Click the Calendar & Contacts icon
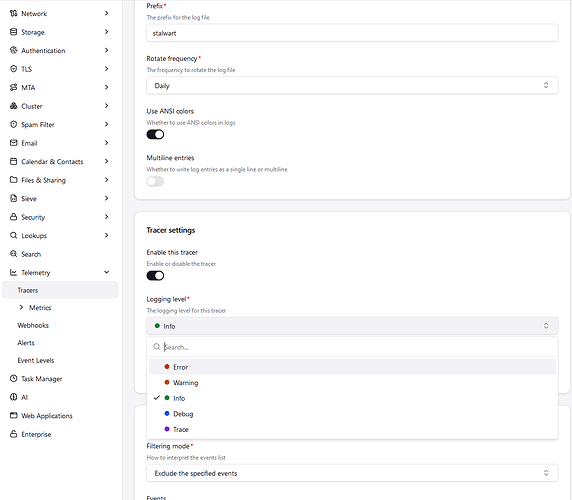This screenshot has width=572, height=500. (13, 162)
